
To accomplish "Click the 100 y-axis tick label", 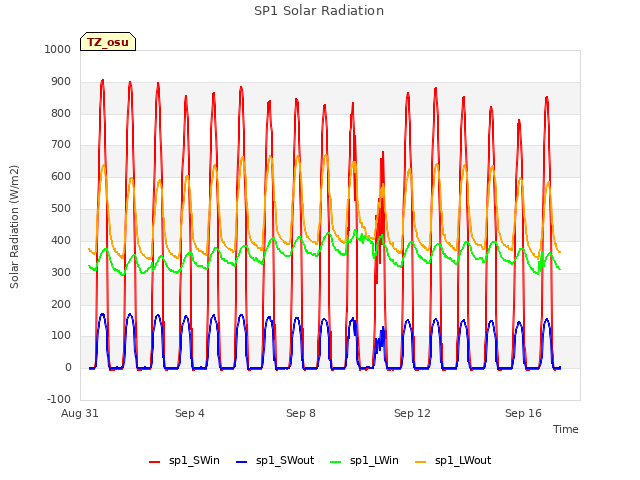I will 61,336.
